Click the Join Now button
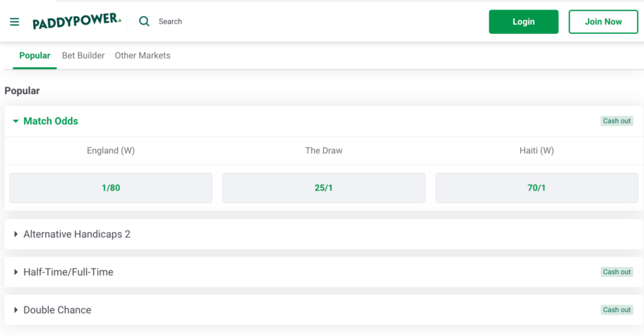The image size is (644, 336). coord(603,21)
